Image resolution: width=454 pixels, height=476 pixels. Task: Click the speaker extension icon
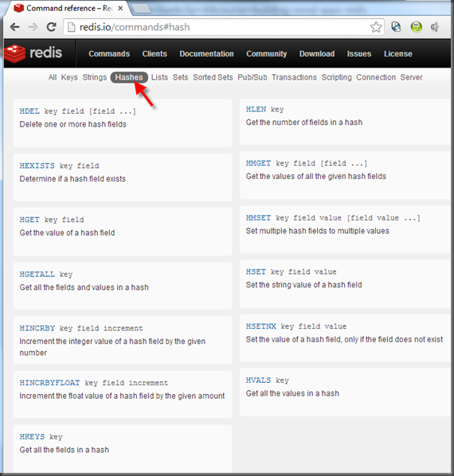[x=435, y=27]
